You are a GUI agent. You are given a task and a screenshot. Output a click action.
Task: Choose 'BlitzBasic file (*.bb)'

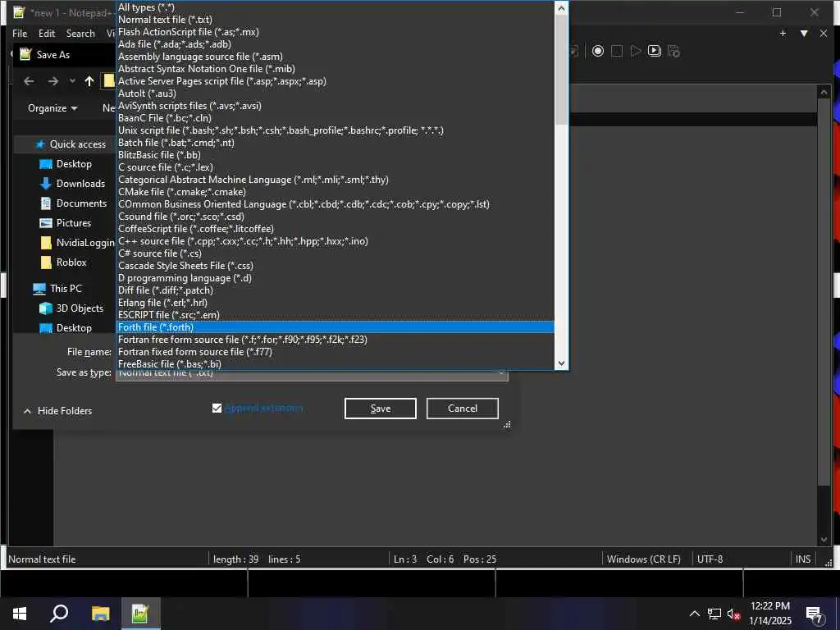(x=336, y=155)
